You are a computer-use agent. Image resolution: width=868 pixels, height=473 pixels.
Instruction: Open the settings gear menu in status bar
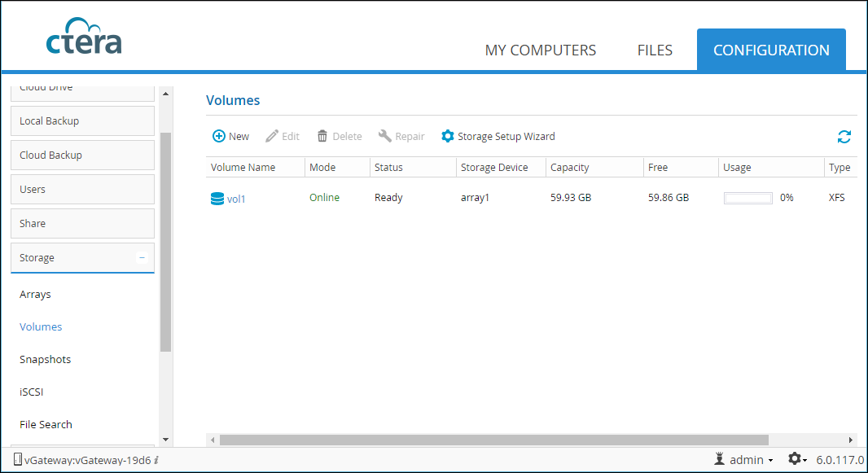(797, 459)
